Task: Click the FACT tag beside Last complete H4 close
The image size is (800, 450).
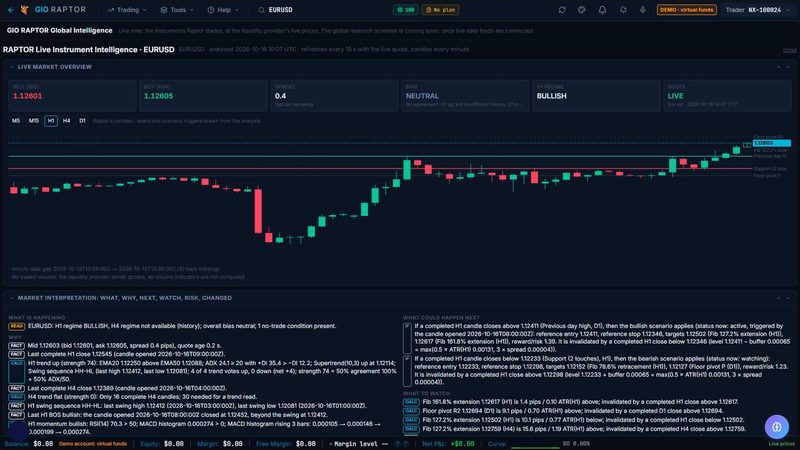Action: (16, 388)
